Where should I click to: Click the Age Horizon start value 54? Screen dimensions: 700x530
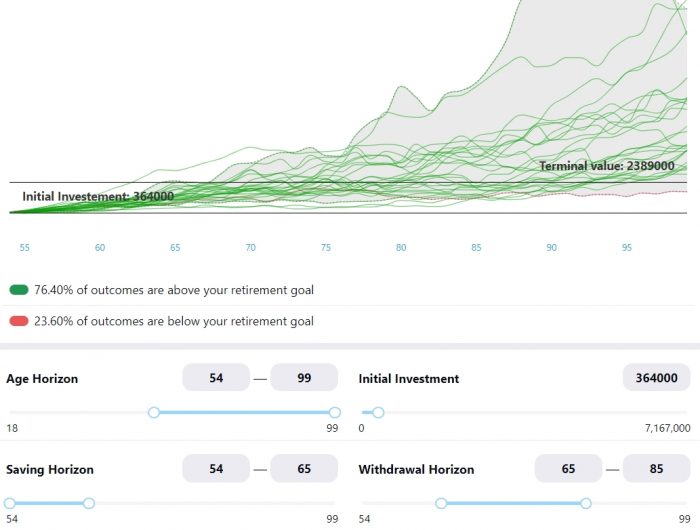click(x=216, y=378)
